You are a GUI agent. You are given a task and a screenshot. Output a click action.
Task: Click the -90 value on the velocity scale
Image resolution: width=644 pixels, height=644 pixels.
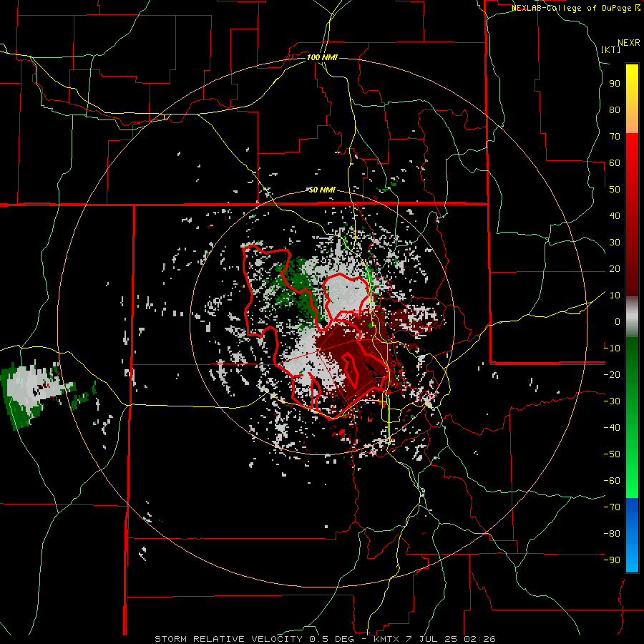pyautogui.click(x=612, y=560)
